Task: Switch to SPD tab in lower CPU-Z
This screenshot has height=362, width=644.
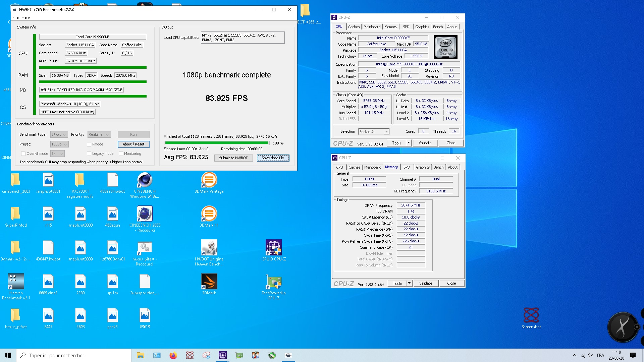Action: pyautogui.click(x=407, y=167)
